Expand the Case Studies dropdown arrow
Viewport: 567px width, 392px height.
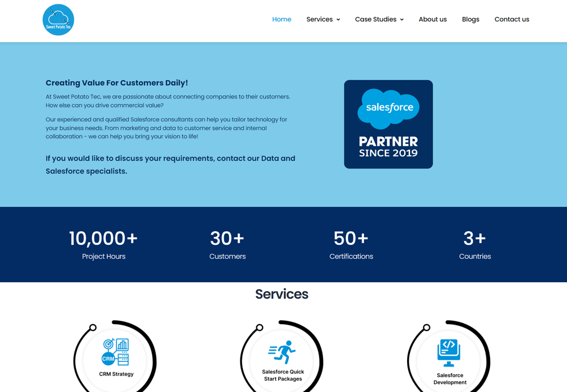pos(402,19)
